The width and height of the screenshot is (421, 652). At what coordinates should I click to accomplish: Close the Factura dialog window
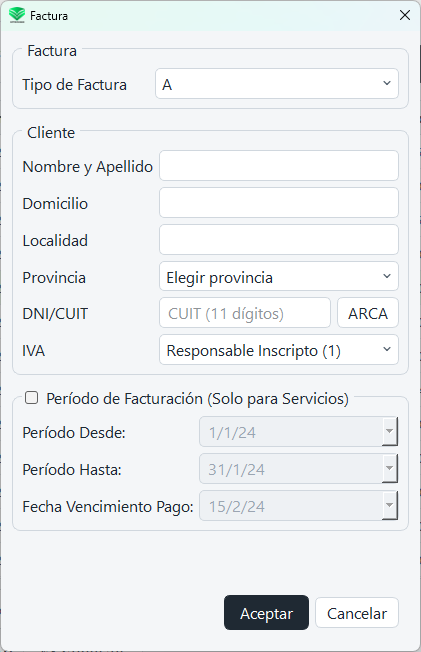(x=405, y=15)
